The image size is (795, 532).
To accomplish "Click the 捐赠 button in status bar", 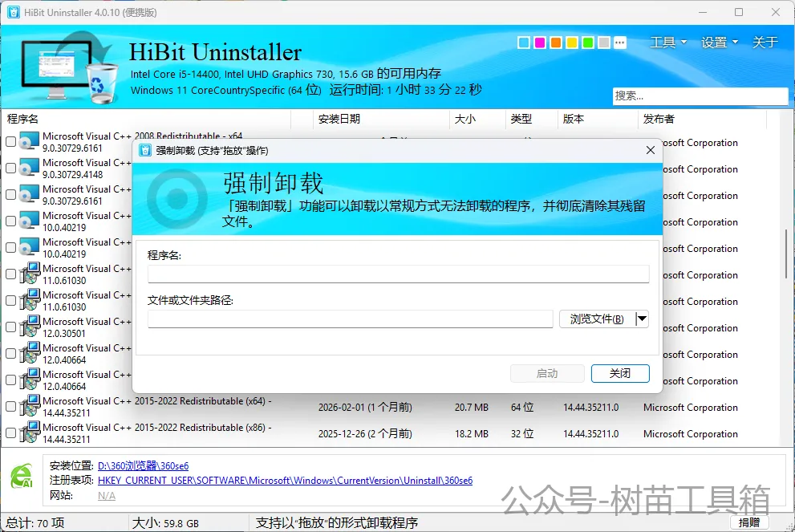I will pos(749,522).
